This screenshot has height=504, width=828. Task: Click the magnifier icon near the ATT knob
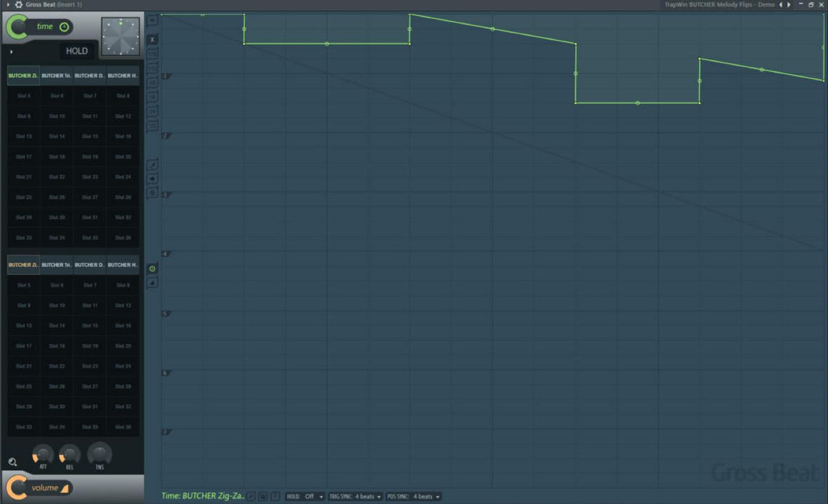[x=12, y=462]
